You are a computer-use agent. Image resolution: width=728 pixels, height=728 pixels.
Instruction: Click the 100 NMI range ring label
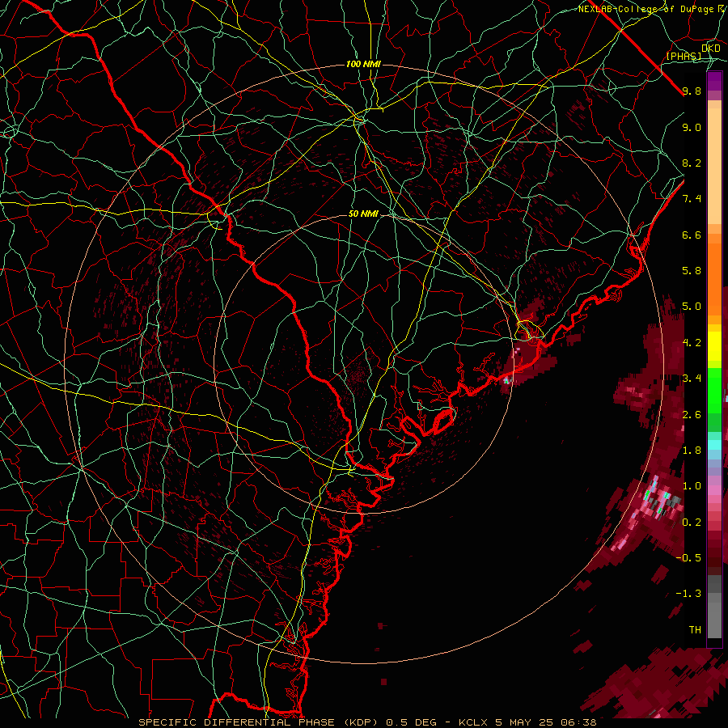point(363,64)
